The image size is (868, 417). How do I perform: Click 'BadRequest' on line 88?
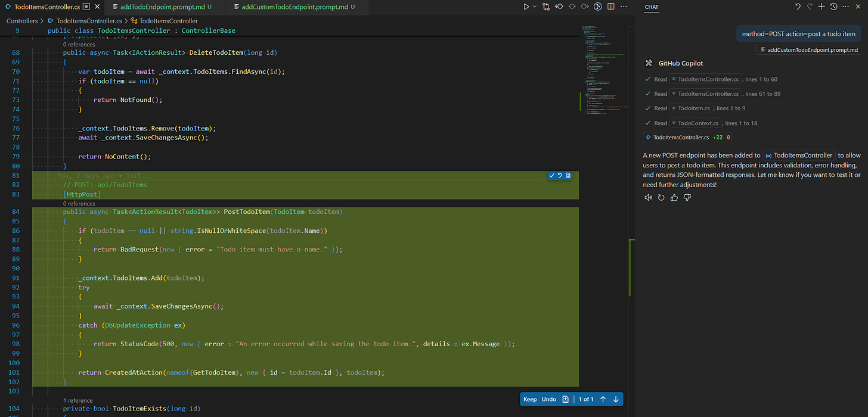click(139, 249)
